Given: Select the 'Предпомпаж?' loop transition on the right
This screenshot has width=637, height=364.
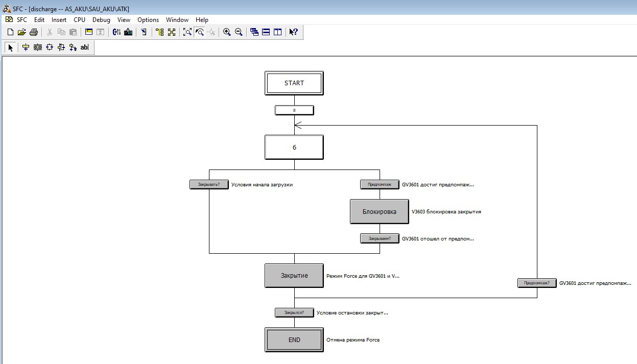Looking at the screenshot, I should [537, 283].
